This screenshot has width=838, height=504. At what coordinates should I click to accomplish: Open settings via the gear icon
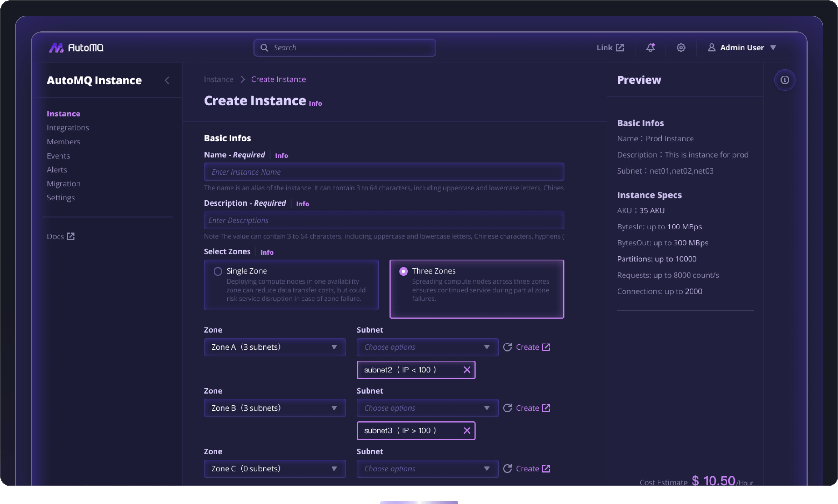tap(681, 47)
